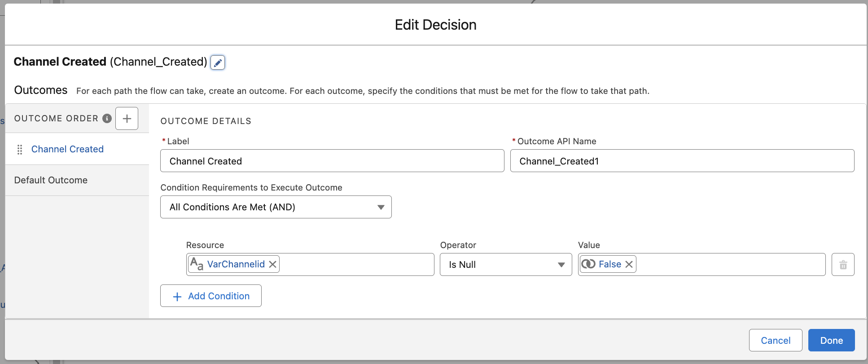Click the pencil edit icon beside Channel_Created
868x364 pixels.
coord(218,62)
